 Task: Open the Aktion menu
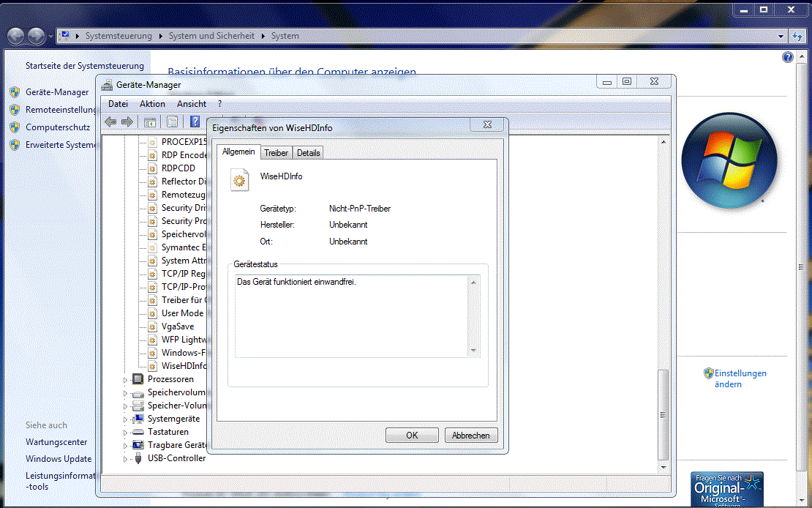[x=152, y=104]
